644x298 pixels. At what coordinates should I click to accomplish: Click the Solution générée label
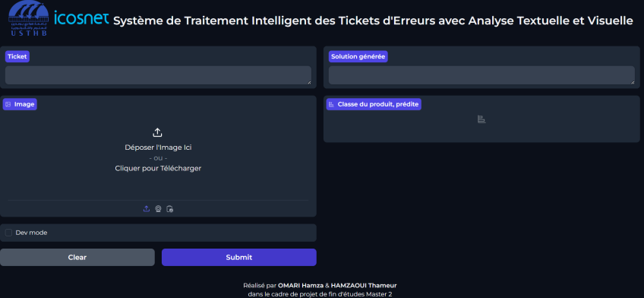(358, 57)
